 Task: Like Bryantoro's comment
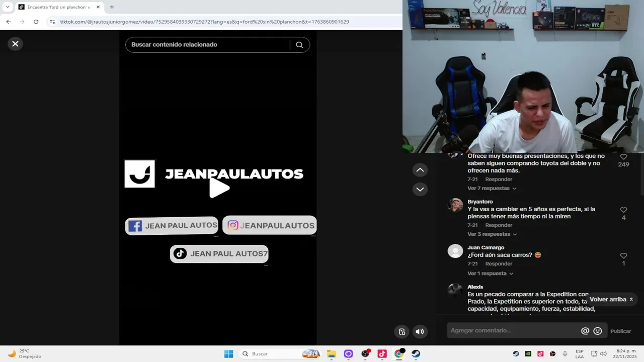623,210
